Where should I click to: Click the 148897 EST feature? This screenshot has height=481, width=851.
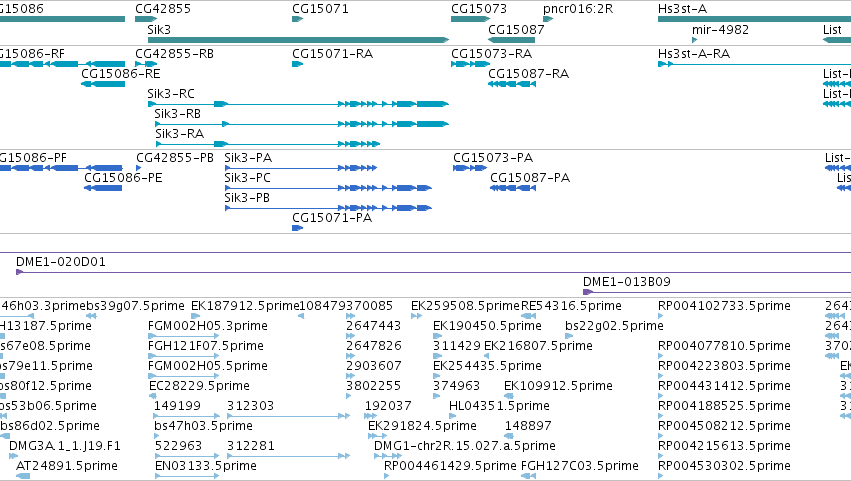pos(509,436)
